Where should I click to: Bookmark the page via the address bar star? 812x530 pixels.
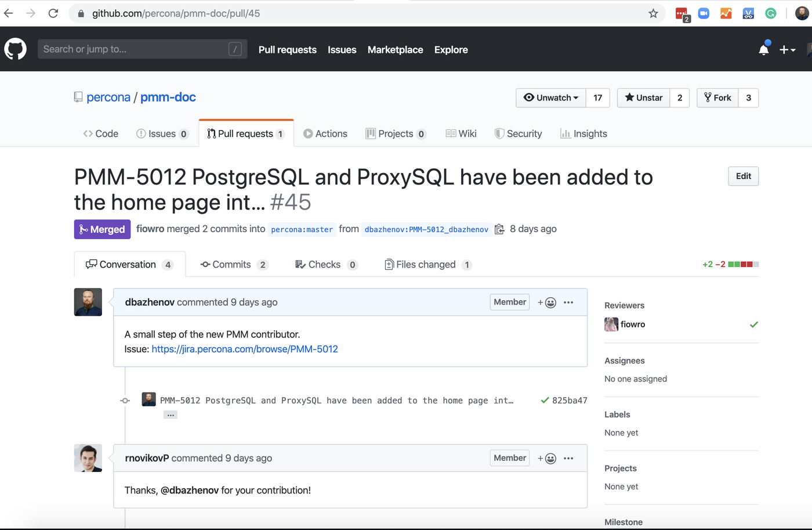click(653, 13)
